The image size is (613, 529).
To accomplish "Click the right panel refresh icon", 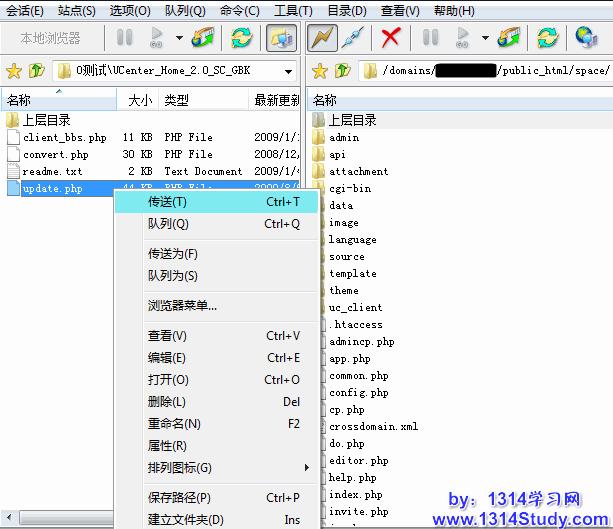I will coord(547,39).
